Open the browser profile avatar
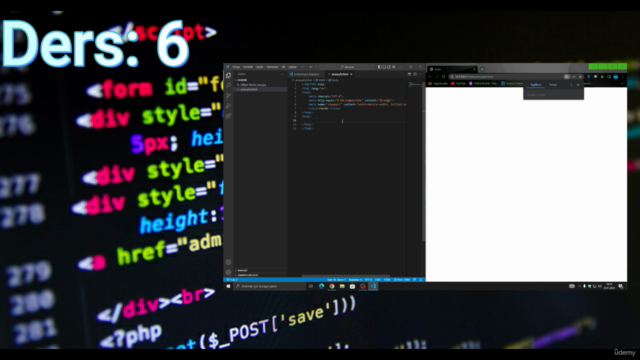The height and width of the screenshot is (360, 640). tap(616, 77)
